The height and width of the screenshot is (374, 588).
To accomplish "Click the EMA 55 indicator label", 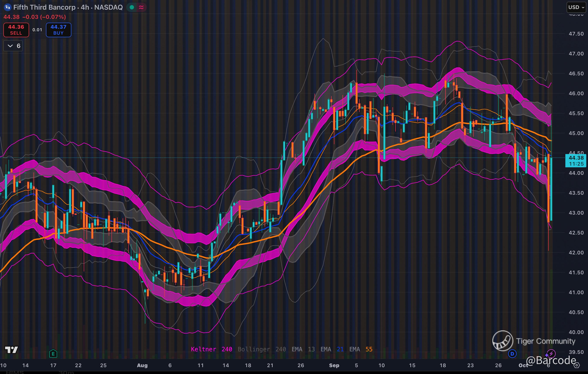I will [361, 349].
